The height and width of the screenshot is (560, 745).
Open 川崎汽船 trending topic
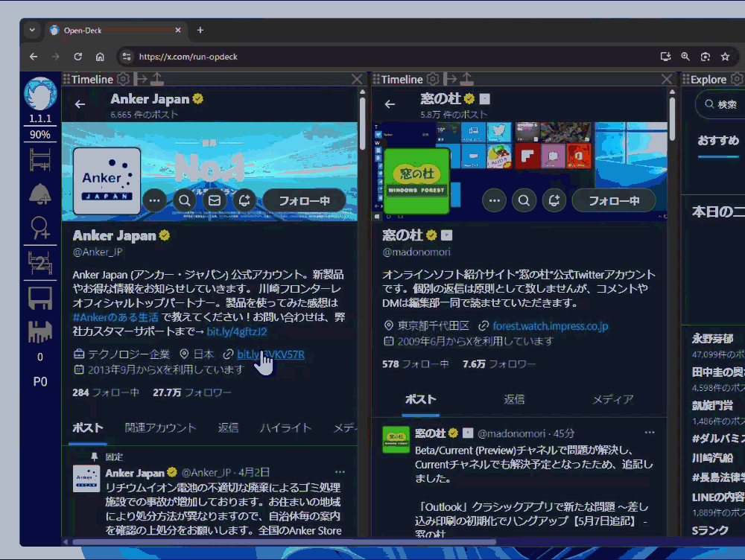point(712,458)
